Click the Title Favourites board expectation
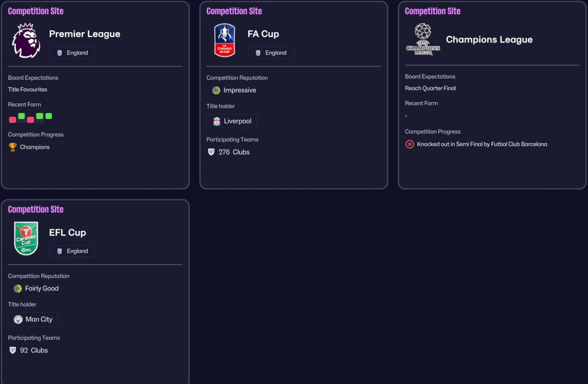 tap(28, 89)
